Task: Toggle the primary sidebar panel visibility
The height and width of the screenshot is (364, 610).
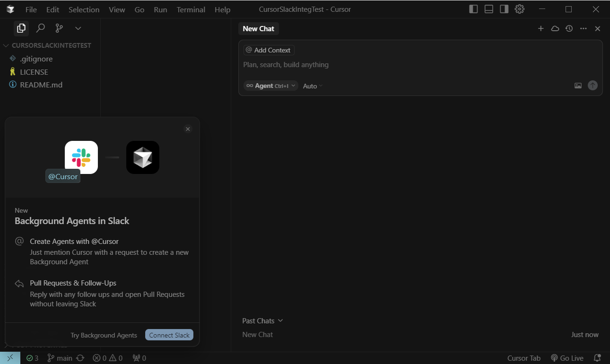Action: pyautogui.click(x=473, y=9)
